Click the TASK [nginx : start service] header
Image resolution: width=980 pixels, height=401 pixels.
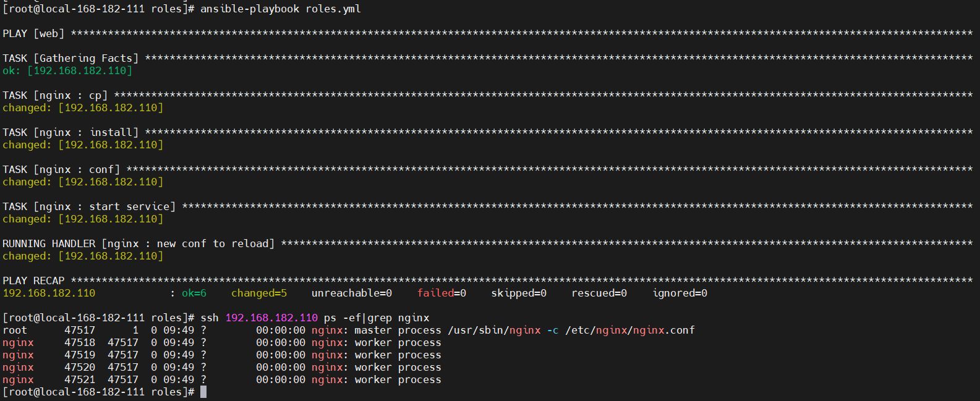pos(89,206)
